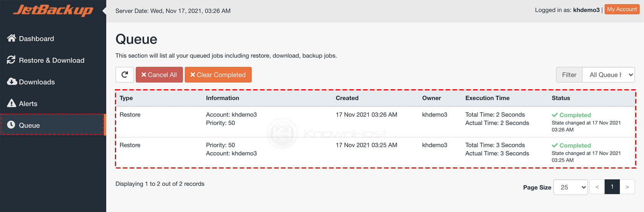
Task: Go to the previous page arrow
Action: coord(597,187)
